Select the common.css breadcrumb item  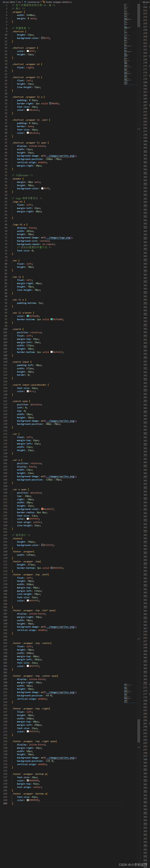coord(33,2)
